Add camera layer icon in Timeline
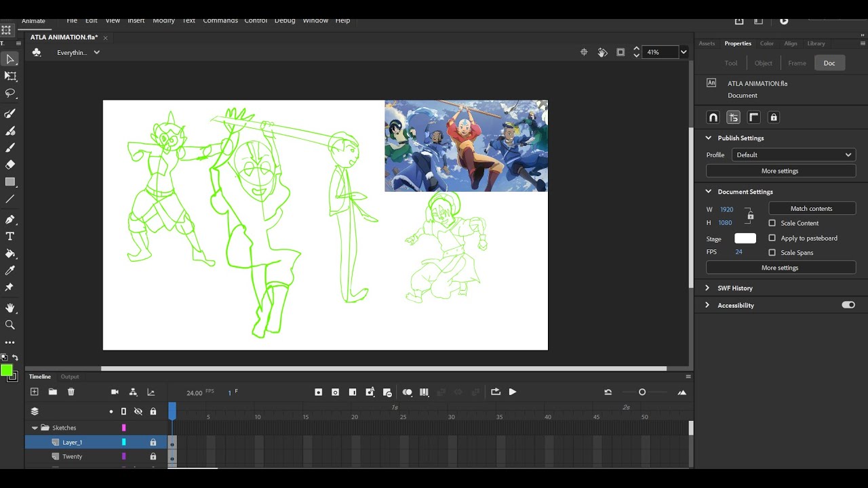Image resolution: width=868 pixels, height=488 pixels. [x=115, y=392]
